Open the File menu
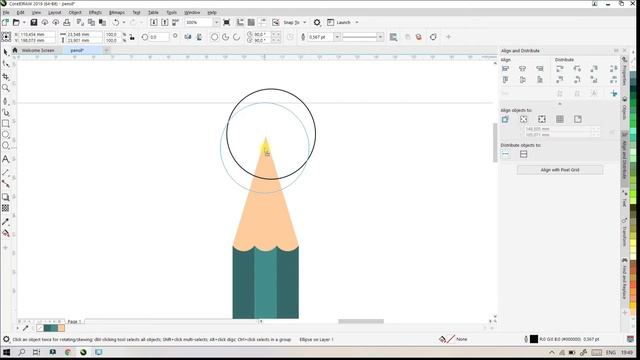This screenshot has height=360, width=640. click(6, 13)
